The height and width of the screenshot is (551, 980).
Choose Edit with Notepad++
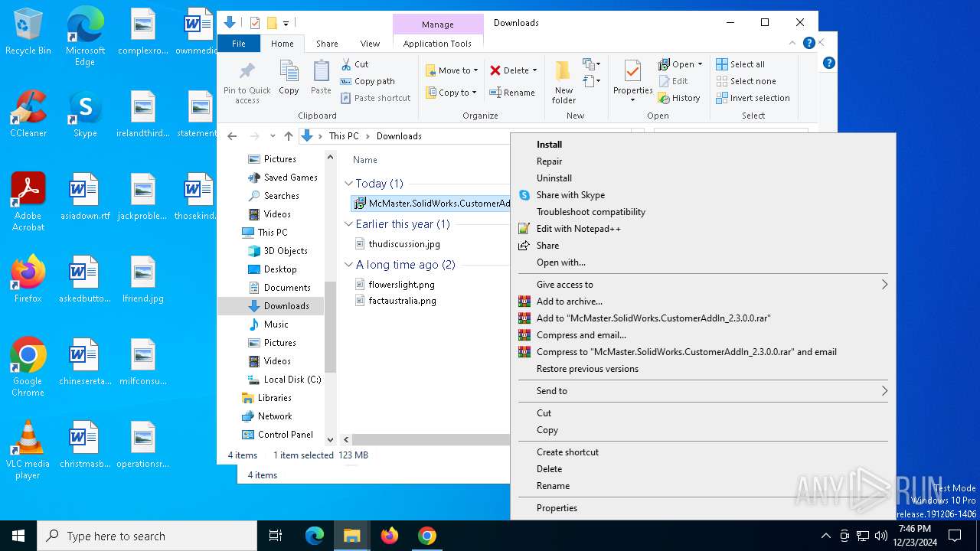pyautogui.click(x=703, y=229)
